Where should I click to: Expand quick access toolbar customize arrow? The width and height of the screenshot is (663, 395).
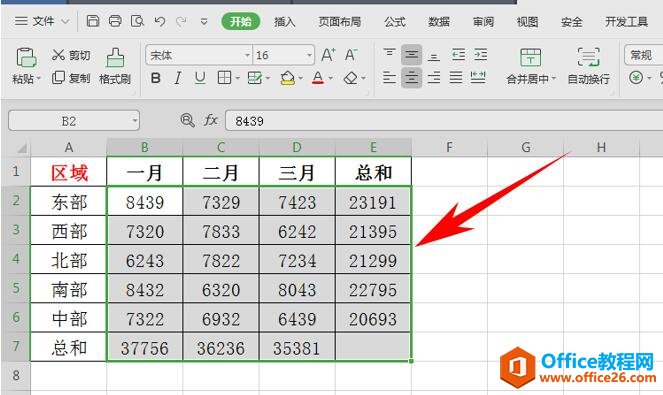(204, 21)
